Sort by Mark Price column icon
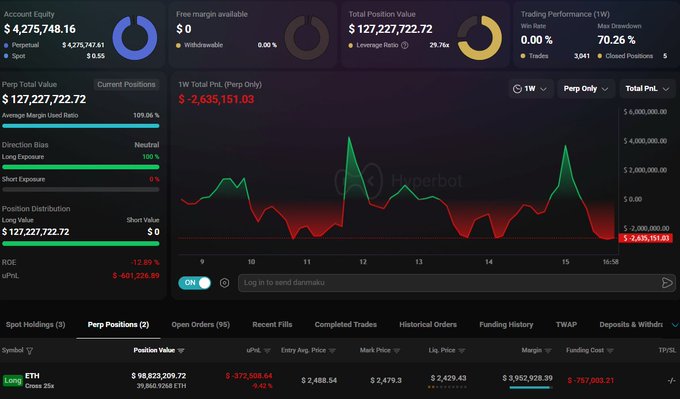Image resolution: width=680 pixels, height=399 pixels. [x=396, y=350]
